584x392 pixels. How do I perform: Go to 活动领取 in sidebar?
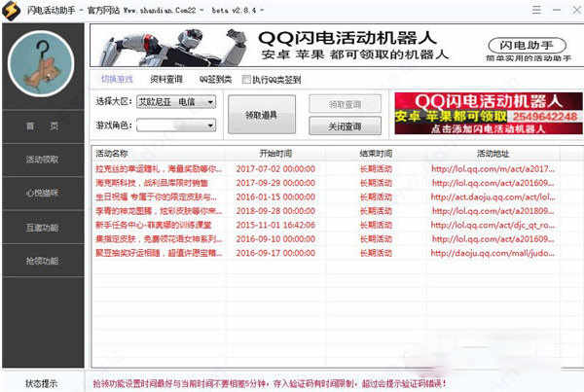[x=43, y=160]
